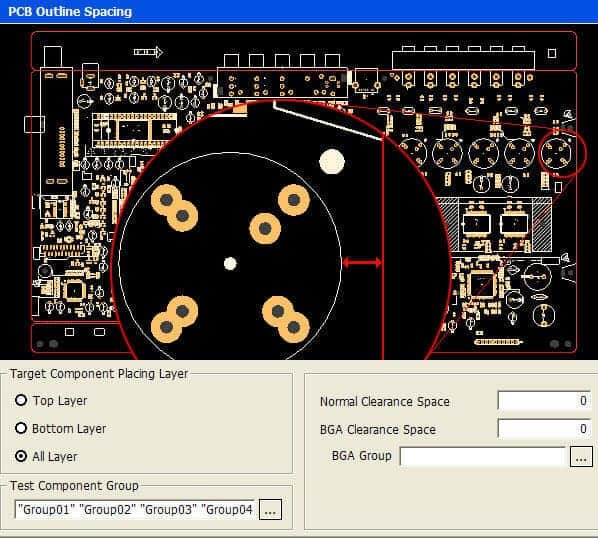The height and width of the screenshot is (538, 598).
Task: Click the large white hole in magnified view
Action: (x=332, y=162)
